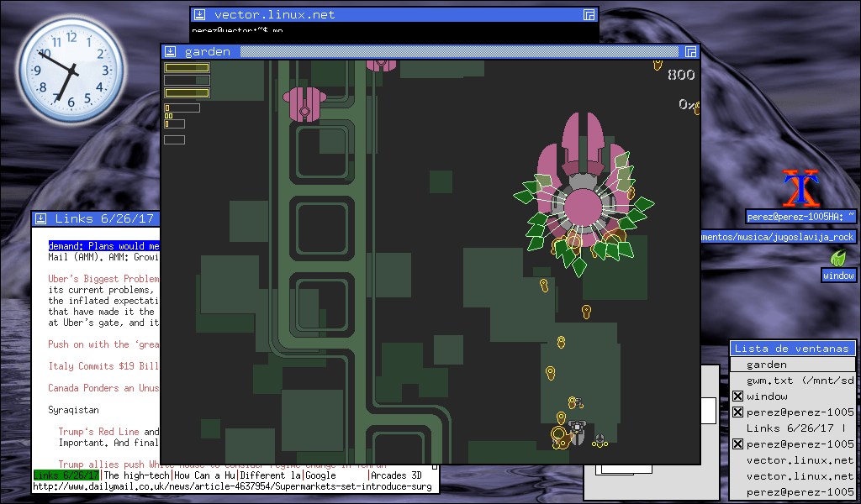861x504 pixels.
Task: Click the small grey drone beside the player ship
Action: coord(600,439)
